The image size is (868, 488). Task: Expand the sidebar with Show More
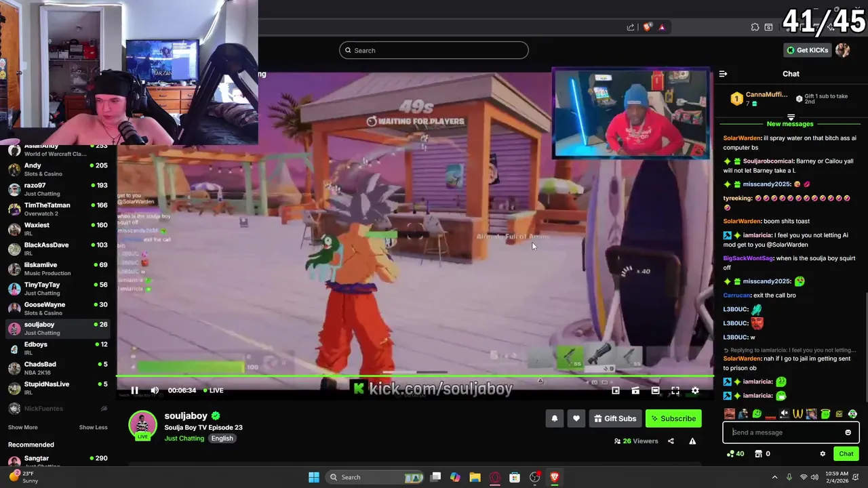pyautogui.click(x=23, y=428)
